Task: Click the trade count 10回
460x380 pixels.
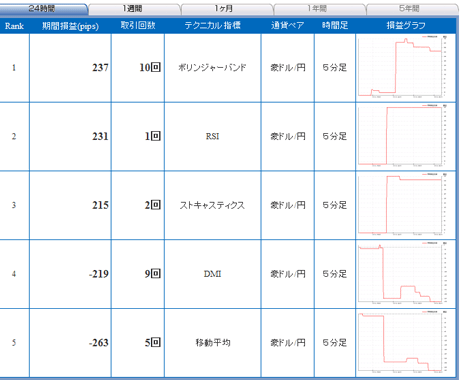Action: 150,67
